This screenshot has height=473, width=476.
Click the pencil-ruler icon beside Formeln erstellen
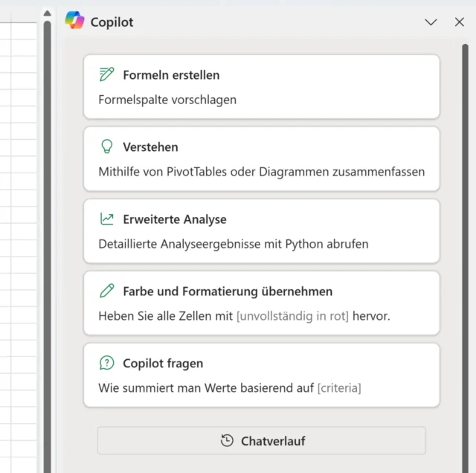pyautogui.click(x=107, y=74)
